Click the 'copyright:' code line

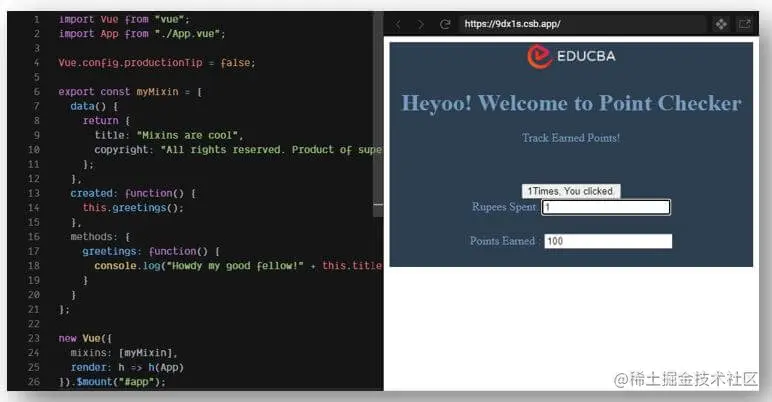[238, 150]
